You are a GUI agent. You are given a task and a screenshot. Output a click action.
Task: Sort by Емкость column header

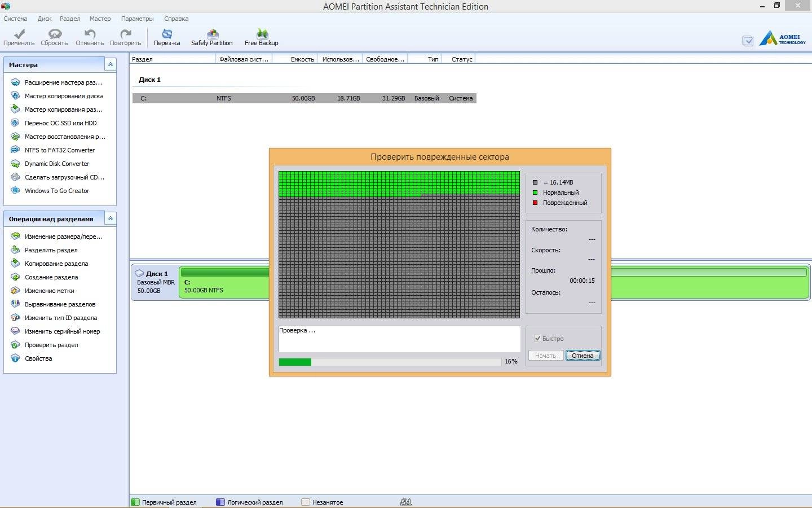point(295,59)
